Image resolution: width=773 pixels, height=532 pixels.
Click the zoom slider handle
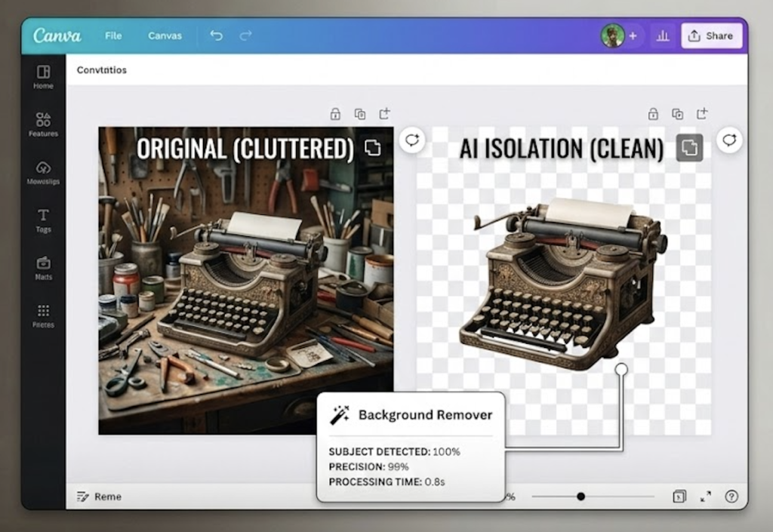(581, 497)
